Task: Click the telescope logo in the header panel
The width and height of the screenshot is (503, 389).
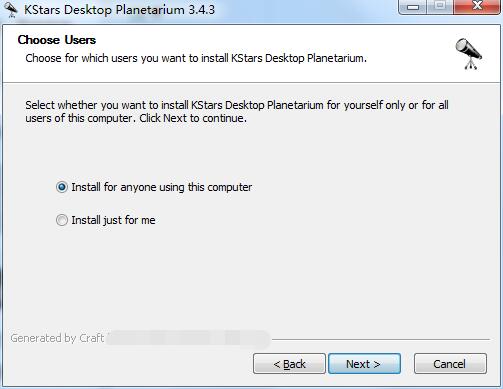Action: pos(469,54)
